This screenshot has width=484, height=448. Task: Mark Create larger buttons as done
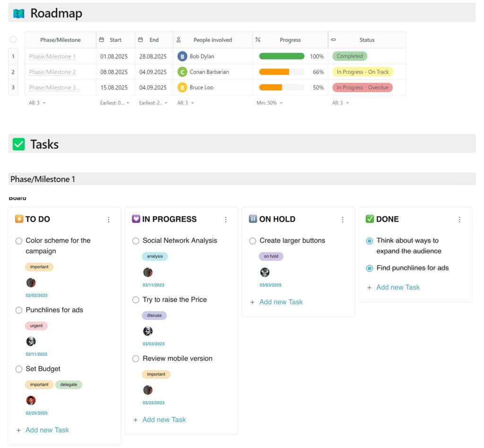(x=252, y=240)
